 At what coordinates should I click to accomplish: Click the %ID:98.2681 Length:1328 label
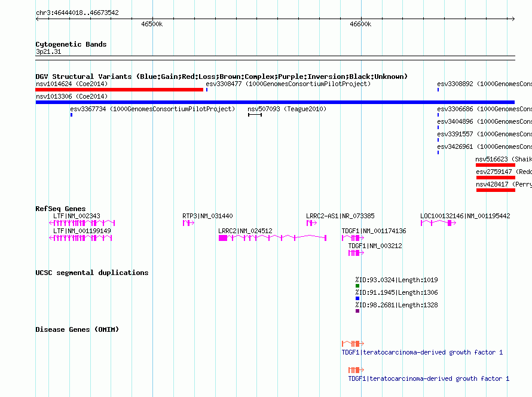tap(397, 305)
